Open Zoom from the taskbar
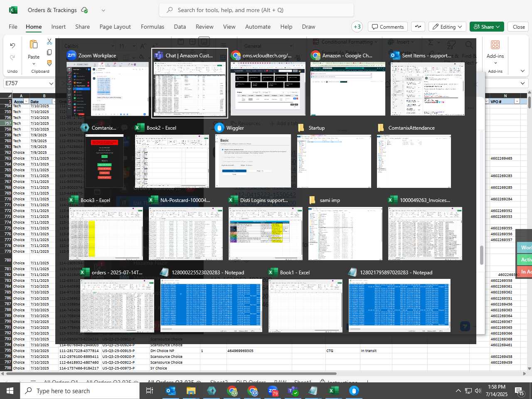 coord(273,391)
